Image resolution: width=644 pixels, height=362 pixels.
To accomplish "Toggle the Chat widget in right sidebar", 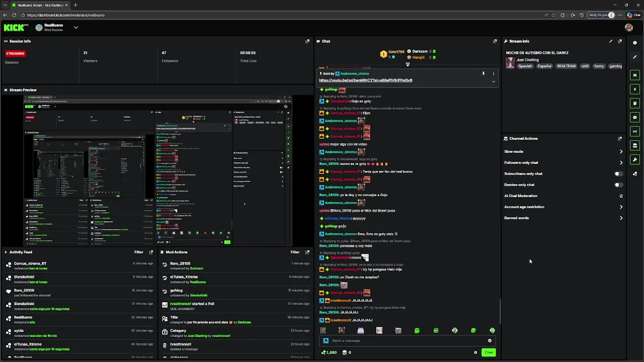I will coord(635,117).
